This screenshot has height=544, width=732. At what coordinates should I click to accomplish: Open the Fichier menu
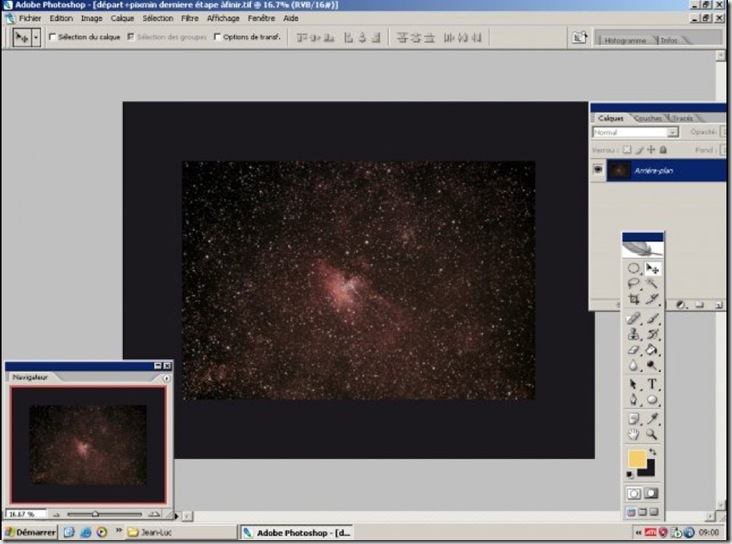[x=30, y=18]
